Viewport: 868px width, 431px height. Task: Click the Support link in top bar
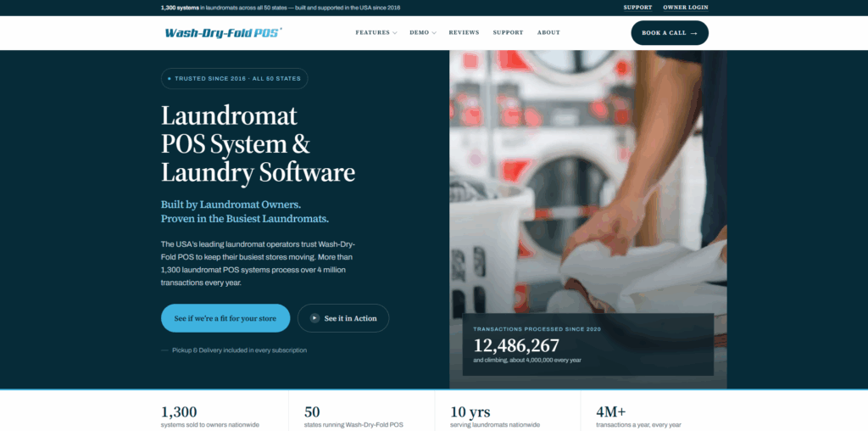[x=637, y=8]
